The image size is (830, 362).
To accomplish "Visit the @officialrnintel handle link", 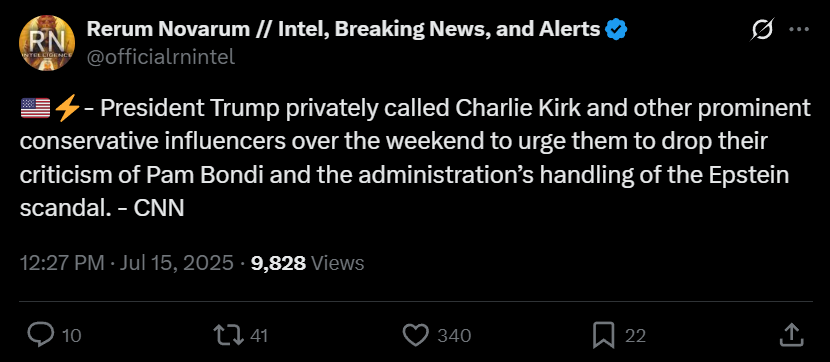I will click(x=160, y=57).
